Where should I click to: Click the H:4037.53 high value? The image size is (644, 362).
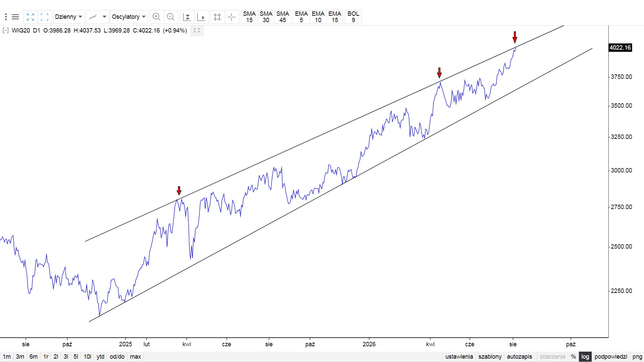click(x=87, y=31)
